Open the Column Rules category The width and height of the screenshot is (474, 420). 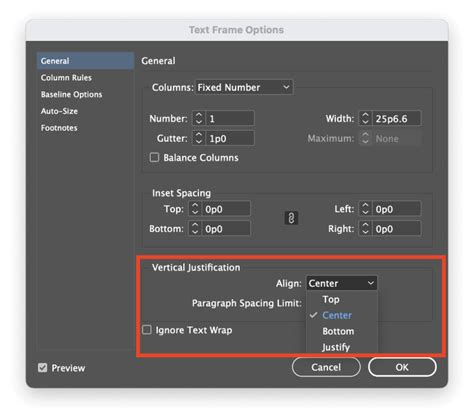coord(66,78)
